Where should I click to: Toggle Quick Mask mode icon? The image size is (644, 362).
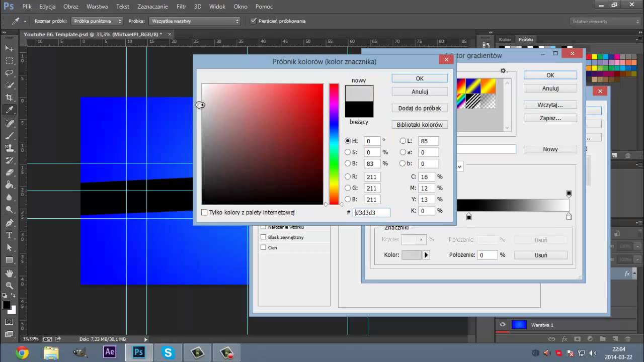[x=9, y=322]
